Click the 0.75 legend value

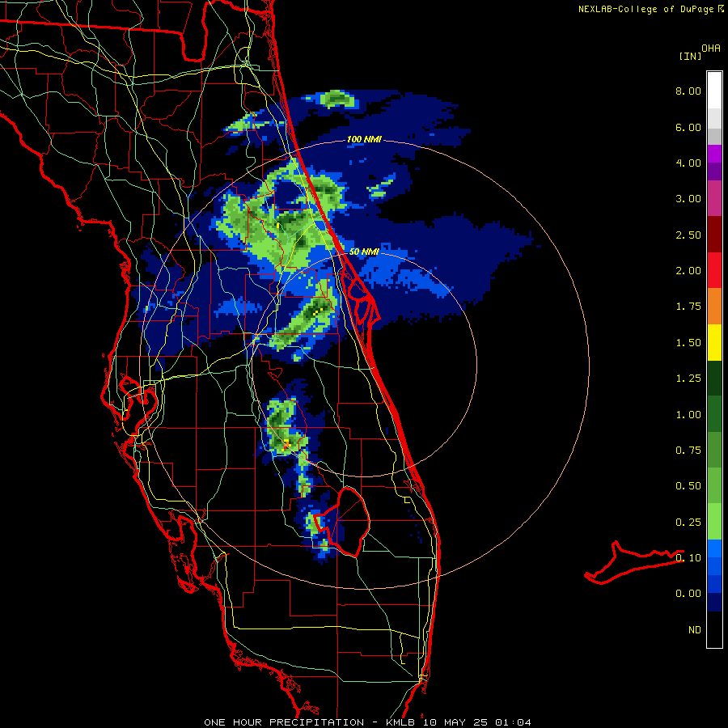pos(688,451)
